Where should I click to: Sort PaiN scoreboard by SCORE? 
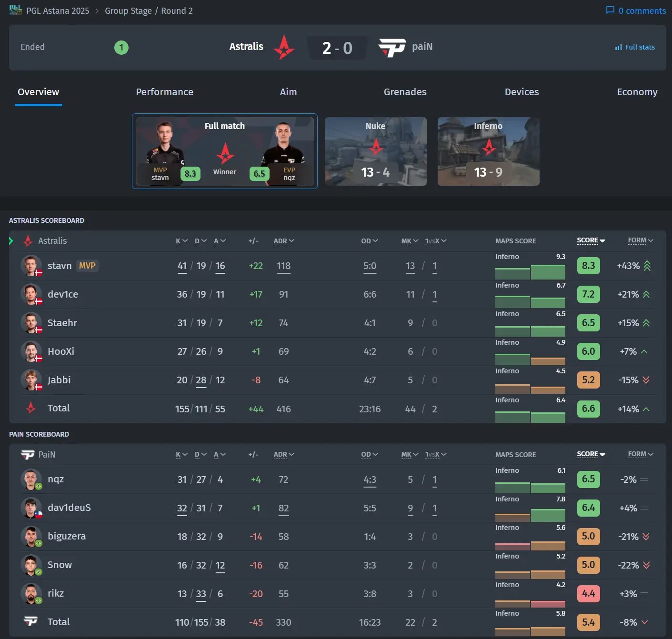coord(591,454)
